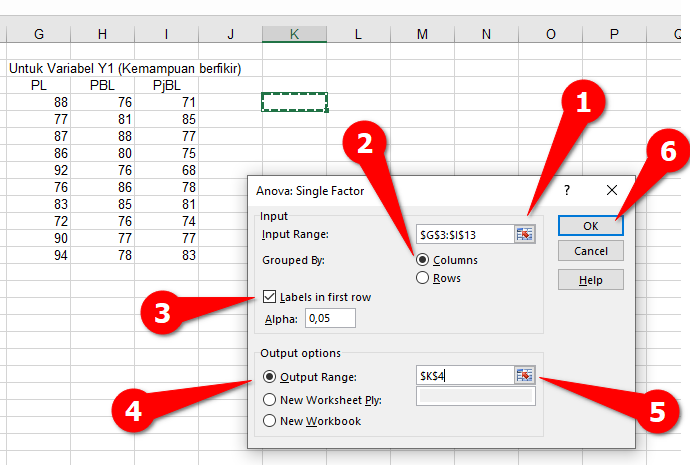Image resolution: width=690 pixels, height=465 pixels.
Task: Choose New Worksheet Ply option
Action: click(269, 399)
